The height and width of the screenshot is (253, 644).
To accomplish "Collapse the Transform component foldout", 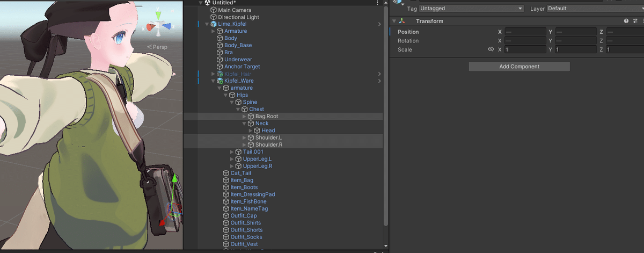I will [394, 21].
